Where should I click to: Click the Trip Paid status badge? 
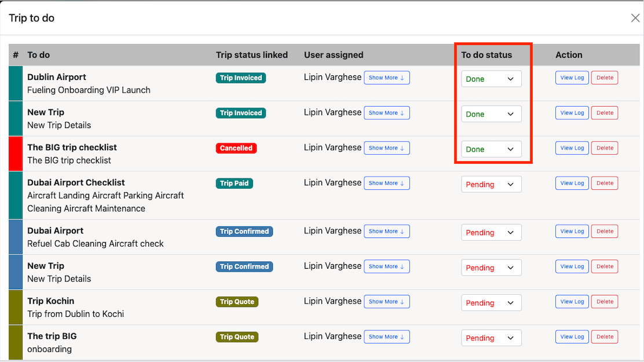click(234, 183)
